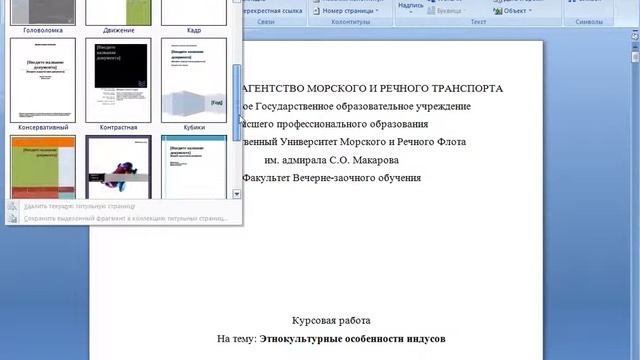This screenshot has height=360, width=640.
Task: Click the line Факультет Вечерне-заочного обучения
Action: click(x=331, y=178)
